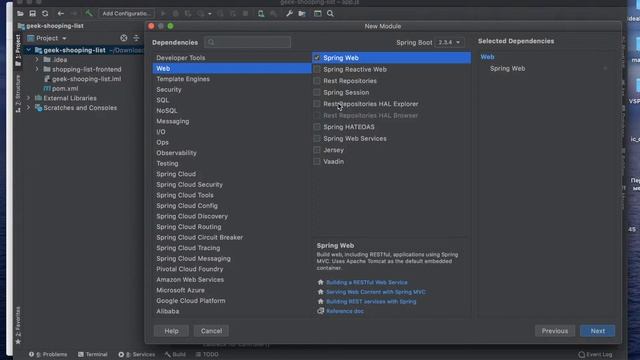Open Building a RESTful Web Service link
This screenshot has width=640, height=360.
(x=367, y=282)
